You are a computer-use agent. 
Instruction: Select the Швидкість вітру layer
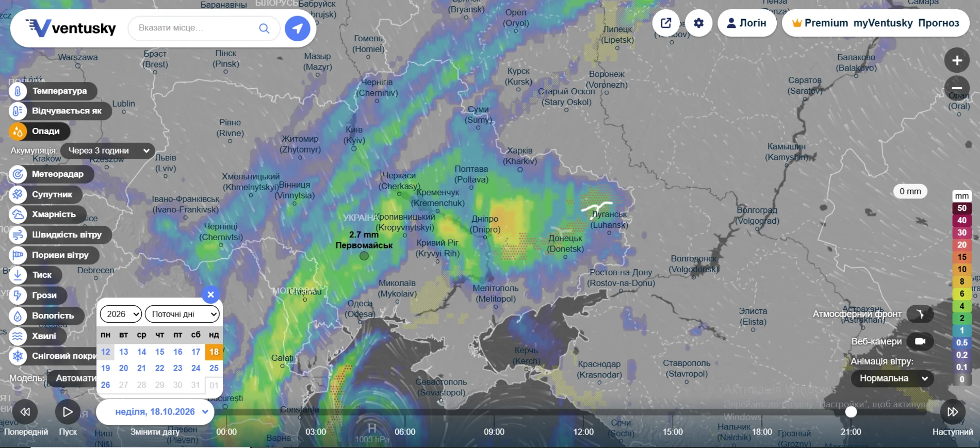tap(60, 235)
